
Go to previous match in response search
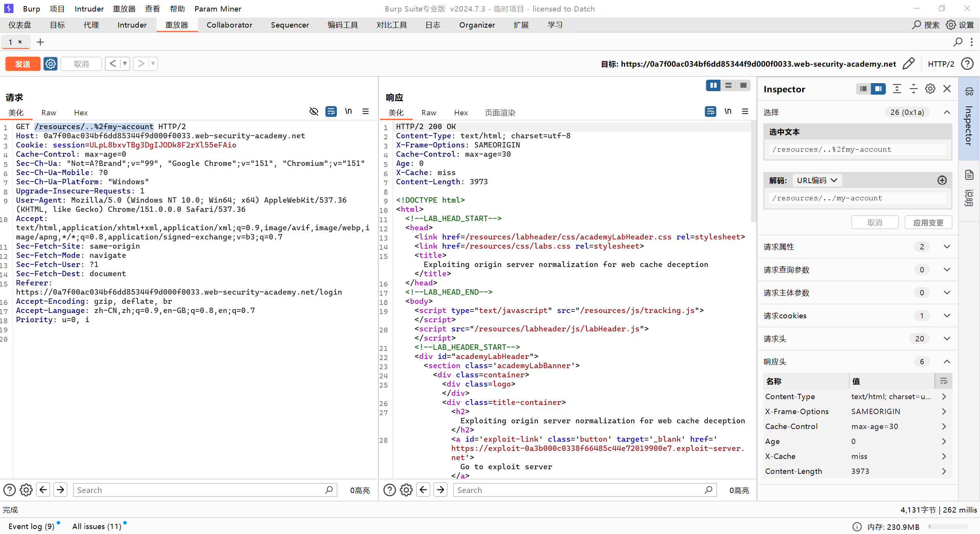(423, 490)
